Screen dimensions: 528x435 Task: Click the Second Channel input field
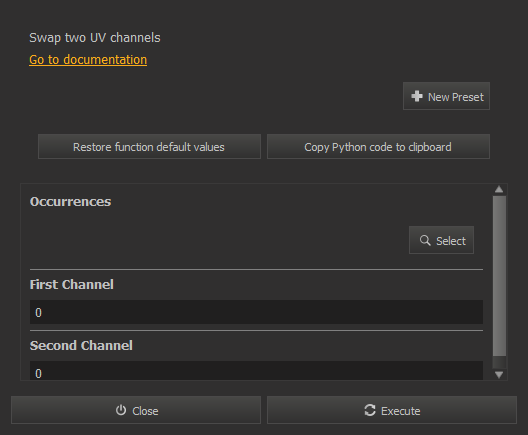(256, 371)
